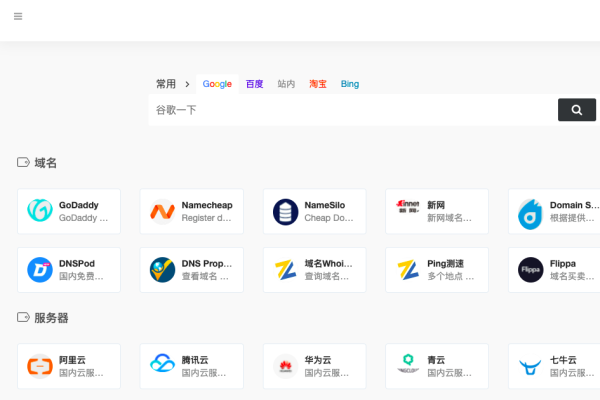Open the 新网 title link
The width and height of the screenshot is (600, 400).
point(436,205)
